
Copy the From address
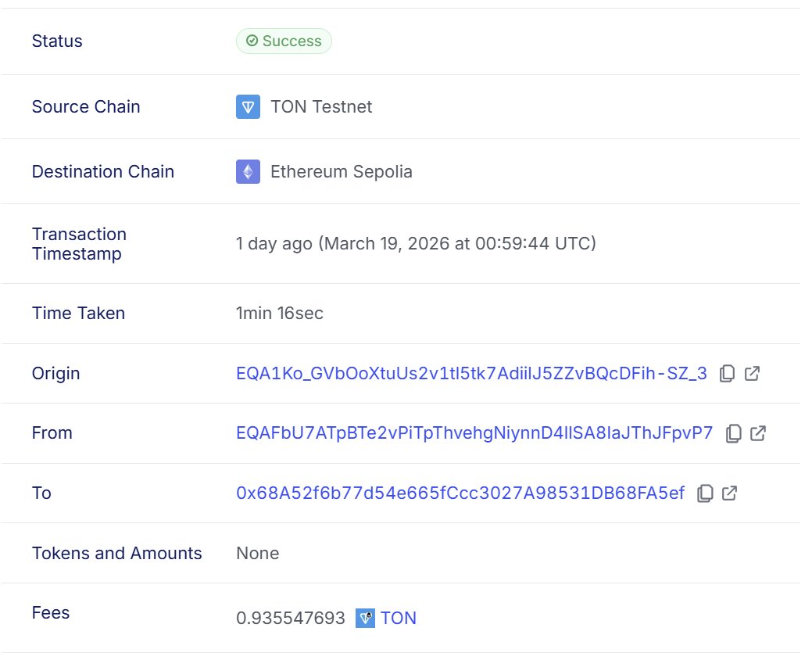click(733, 432)
